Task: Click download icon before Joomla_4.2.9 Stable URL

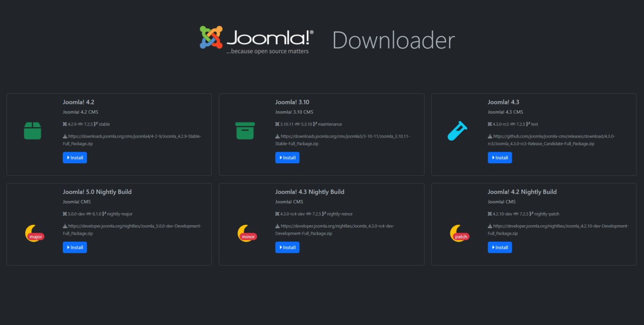Action: point(65,136)
